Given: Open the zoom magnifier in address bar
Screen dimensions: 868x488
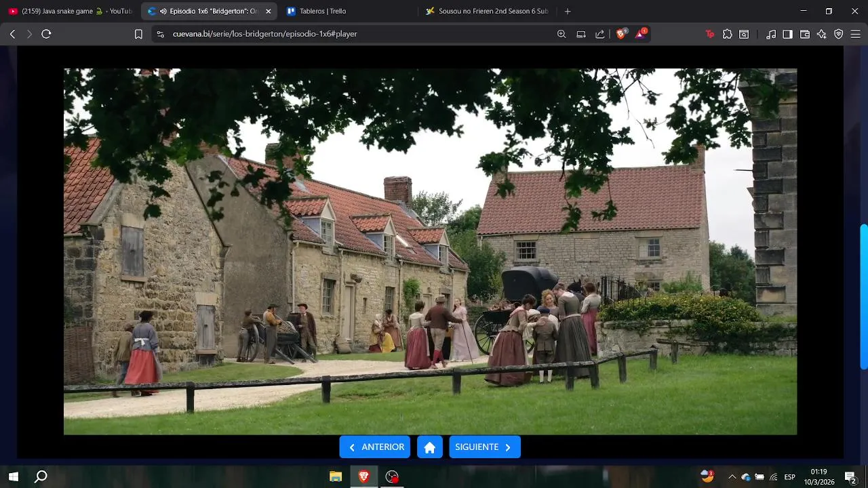Looking at the screenshot, I should tap(561, 34).
